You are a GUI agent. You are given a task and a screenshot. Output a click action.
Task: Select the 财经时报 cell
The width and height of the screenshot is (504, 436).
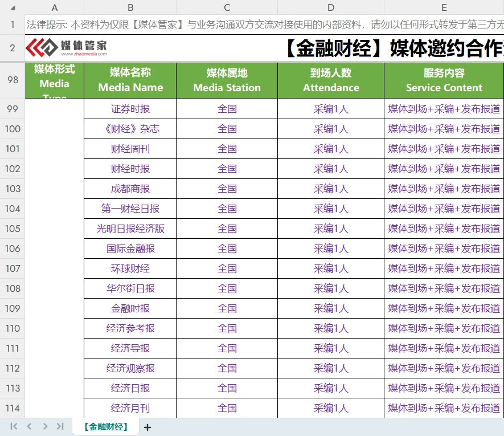[130, 169]
